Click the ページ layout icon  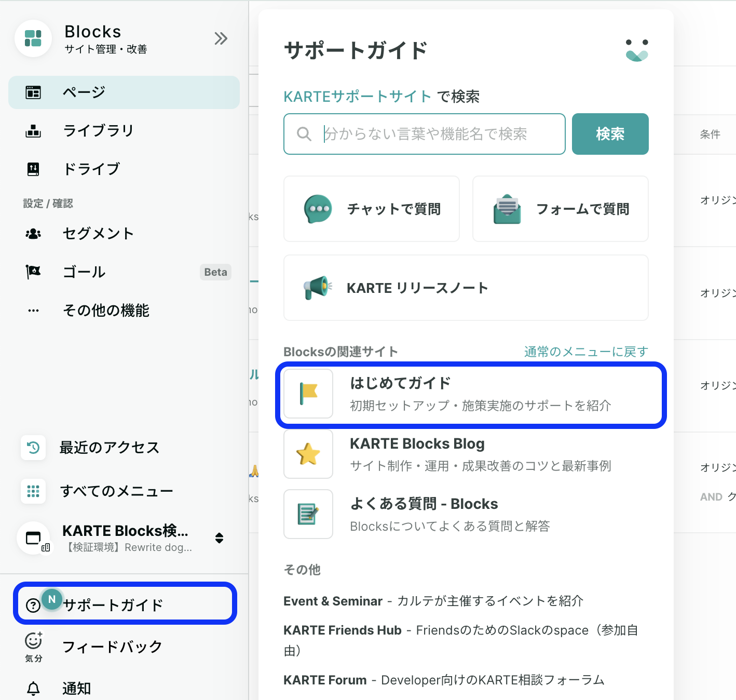point(33,92)
